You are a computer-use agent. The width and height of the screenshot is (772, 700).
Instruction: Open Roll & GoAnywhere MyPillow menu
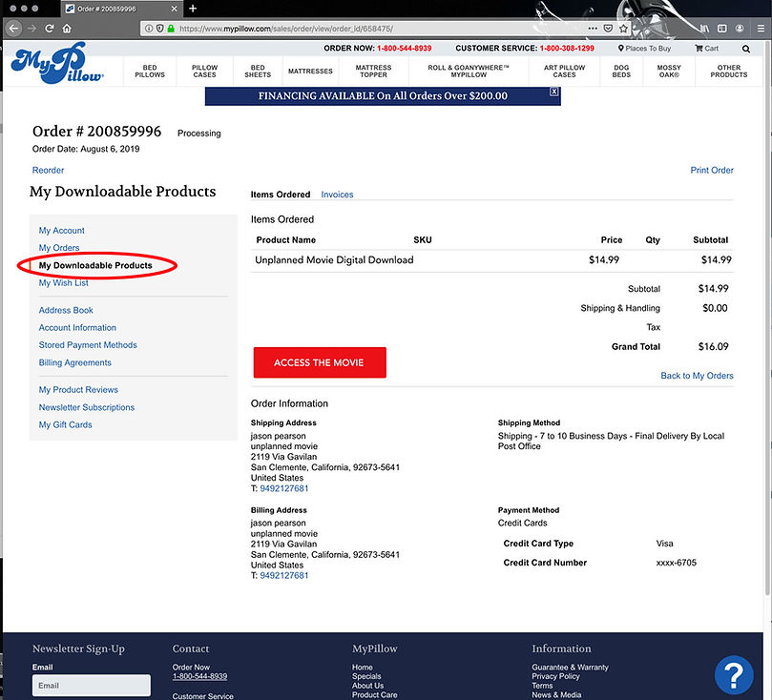pos(469,72)
